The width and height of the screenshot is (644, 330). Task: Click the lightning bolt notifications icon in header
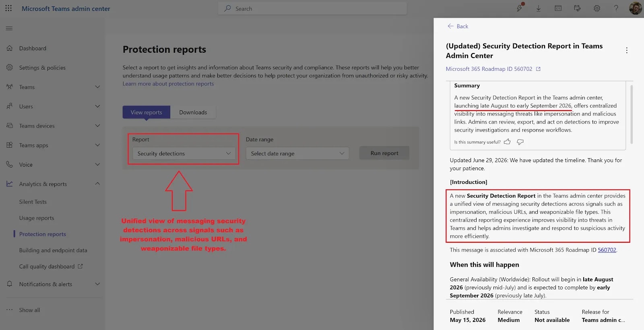click(x=520, y=8)
